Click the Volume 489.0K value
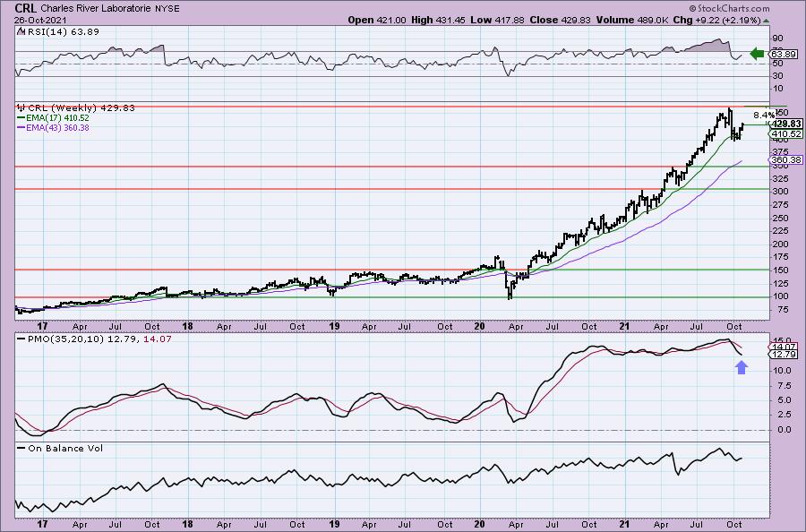Viewport: 806px width, 532px height. pos(632,20)
